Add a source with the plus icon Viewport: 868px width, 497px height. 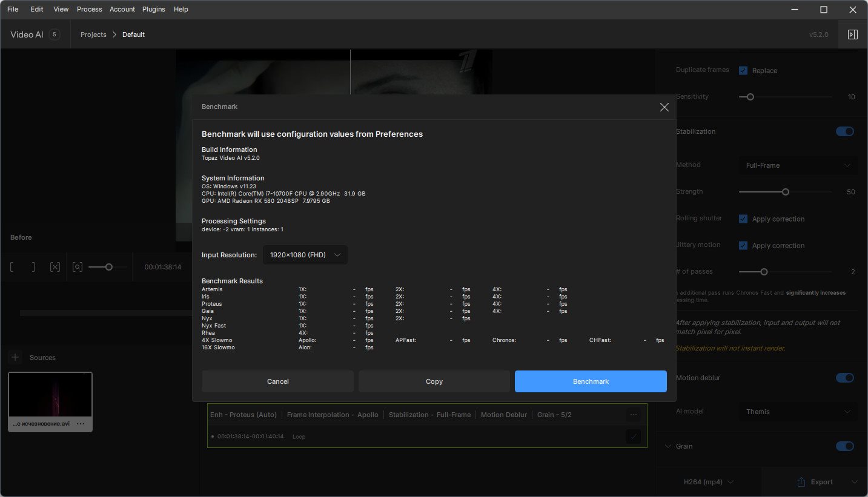click(15, 357)
